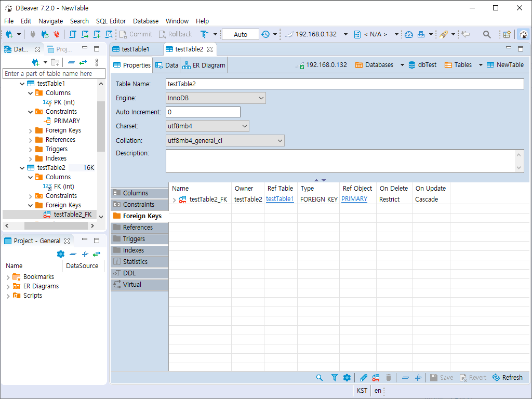Click the Auto Increment field

203,112
